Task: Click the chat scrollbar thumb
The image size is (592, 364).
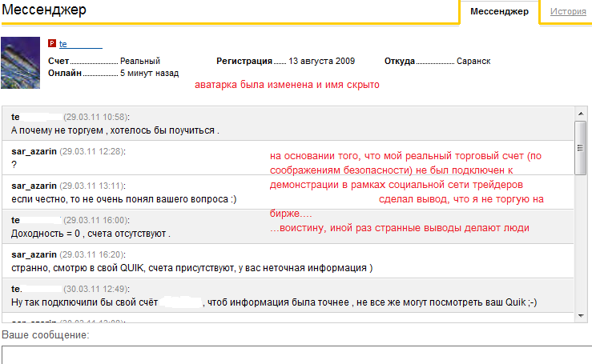Action: (581, 147)
